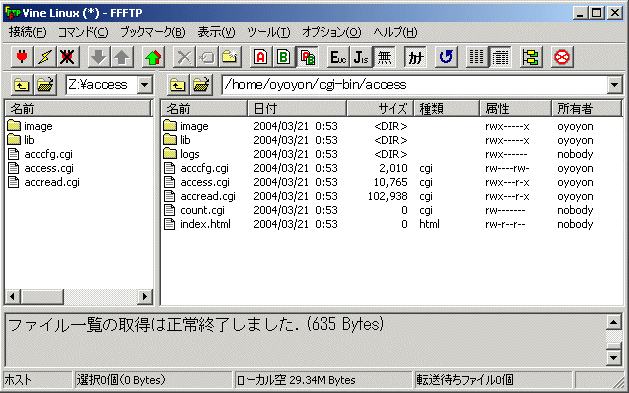Select the remote logs folder

189,154
